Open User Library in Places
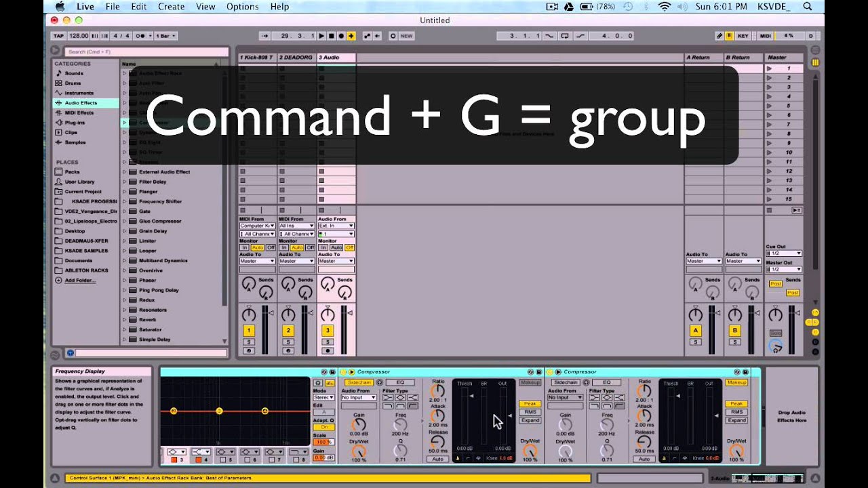868x488 pixels. [79, 182]
